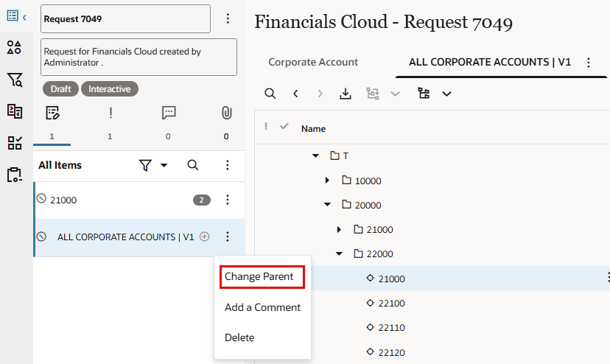Open the checklist grid icon in the sidebar
This screenshot has width=610, height=364.
[x=15, y=143]
